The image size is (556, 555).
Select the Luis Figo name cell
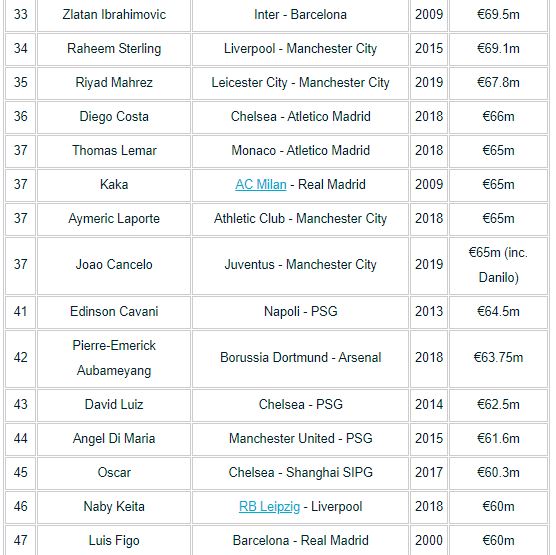114,540
